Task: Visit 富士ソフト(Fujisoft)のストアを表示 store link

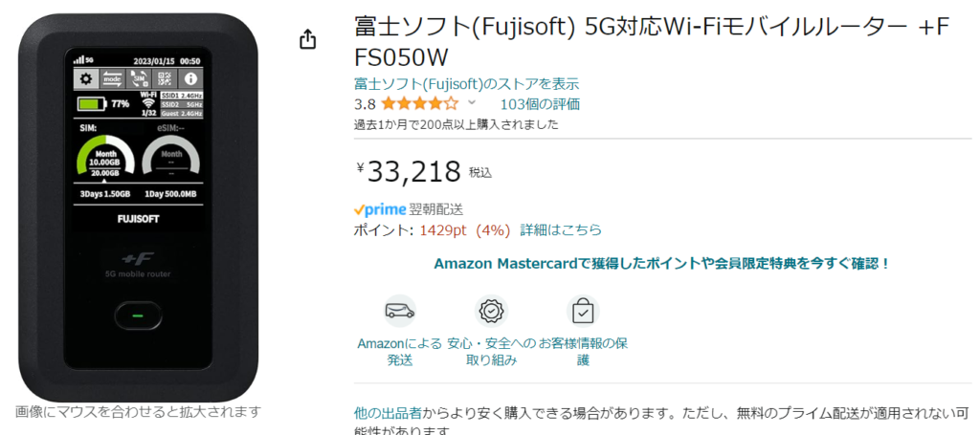Action: [466, 83]
